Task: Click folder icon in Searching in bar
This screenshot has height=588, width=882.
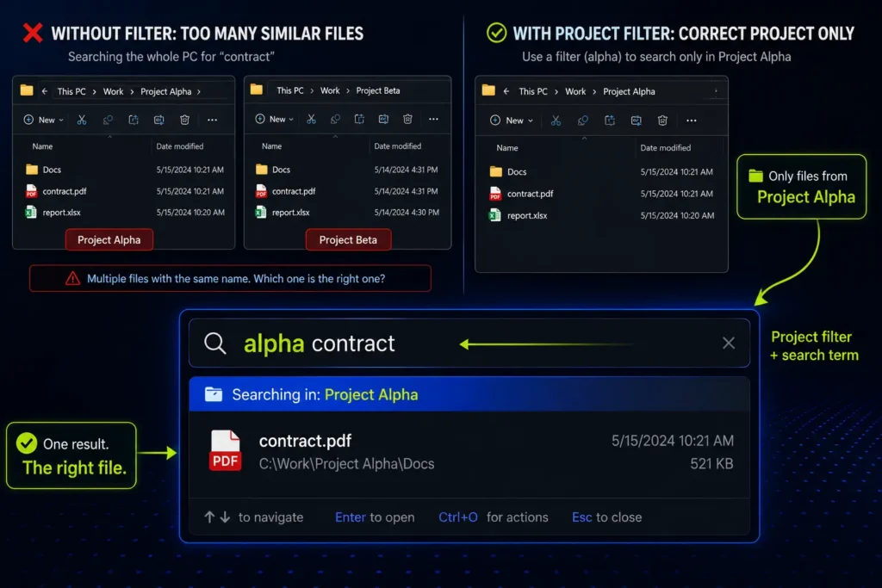Action: pos(214,394)
